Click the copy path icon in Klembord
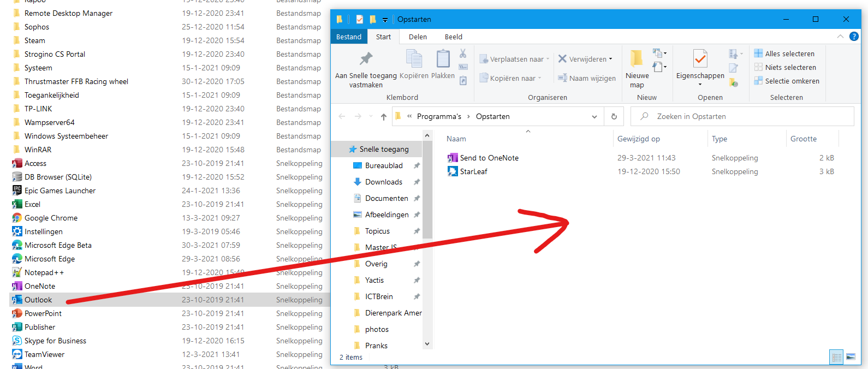868x369 pixels. [463, 67]
